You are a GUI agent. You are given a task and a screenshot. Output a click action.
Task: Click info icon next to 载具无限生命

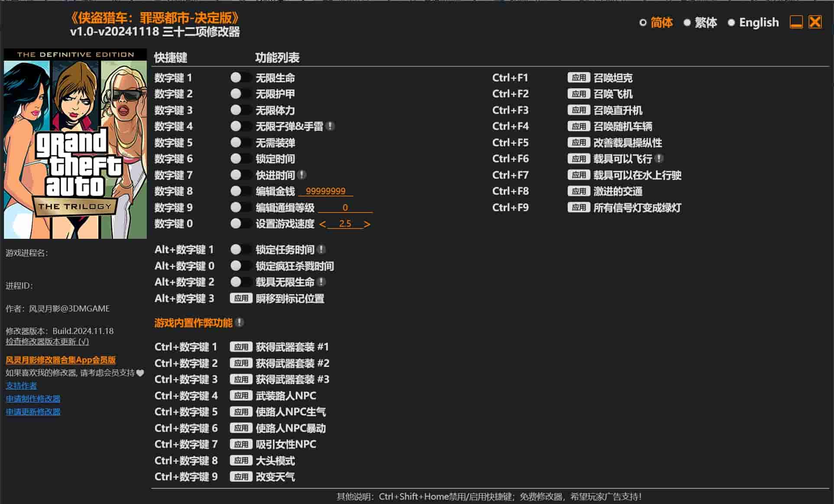point(321,282)
